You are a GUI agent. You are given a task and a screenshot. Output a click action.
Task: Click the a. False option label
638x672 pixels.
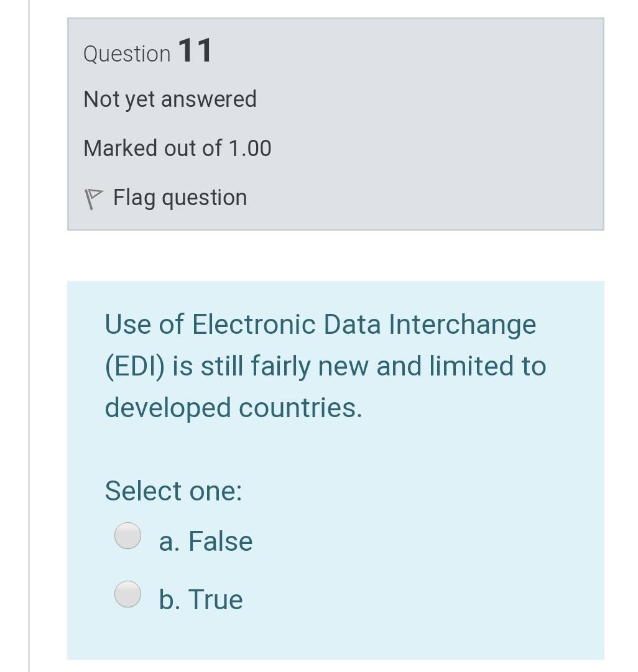click(206, 540)
